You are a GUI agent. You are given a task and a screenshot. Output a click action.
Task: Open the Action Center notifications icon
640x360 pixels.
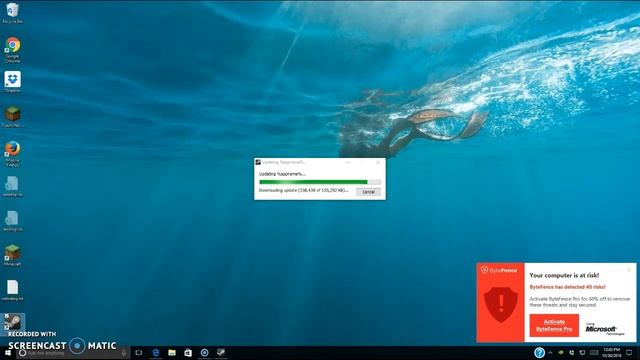coord(629,353)
